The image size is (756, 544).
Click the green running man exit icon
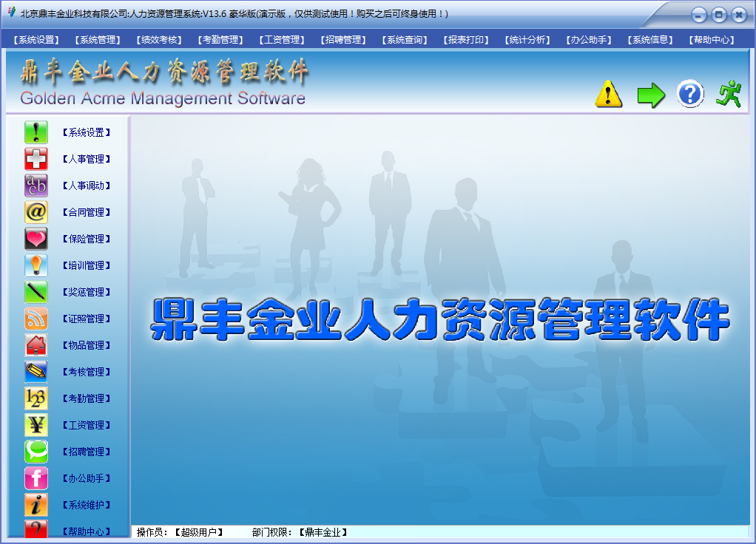pos(729,93)
